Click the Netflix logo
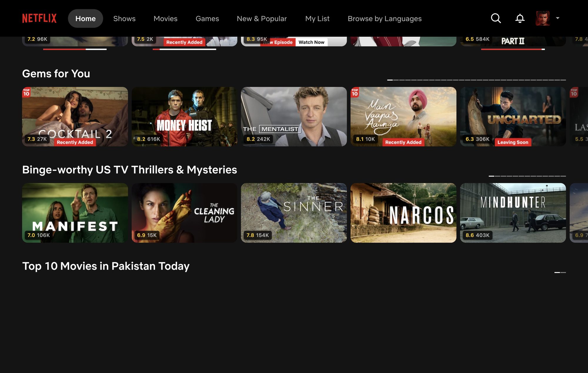The image size is (588, 373). tap(39, 18)
